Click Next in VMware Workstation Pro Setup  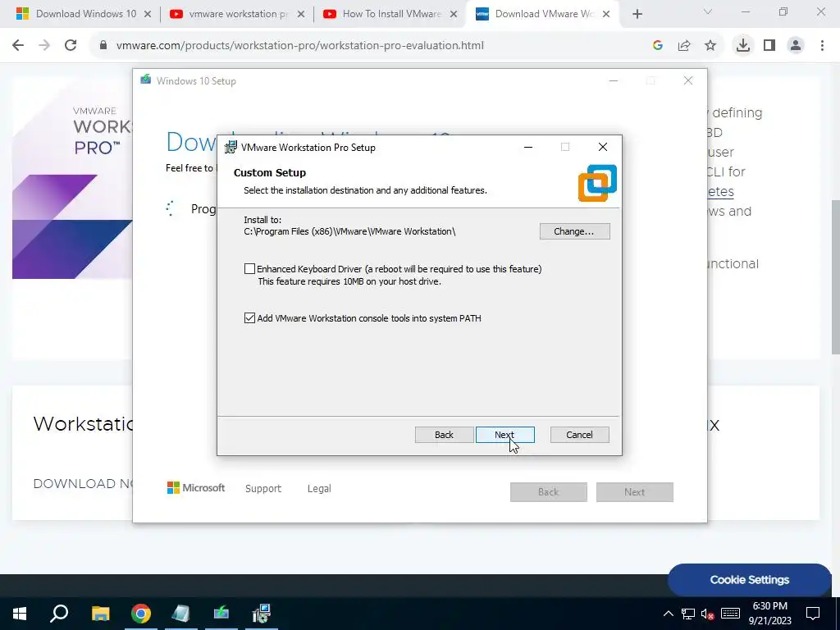pyautogui.click(x=504, y=435)
